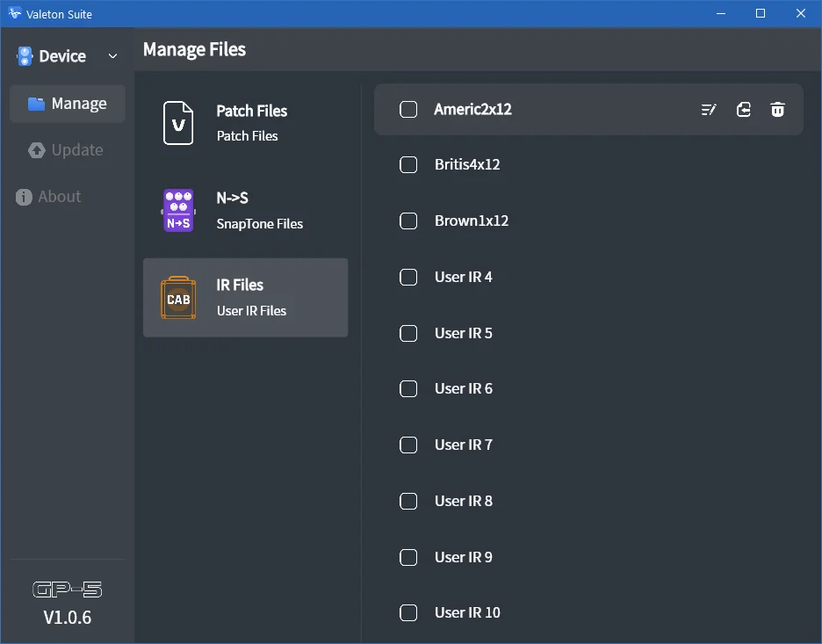Enable the Brown1x12 checkbox
822x644 pixels.
[x=408, y=221]
